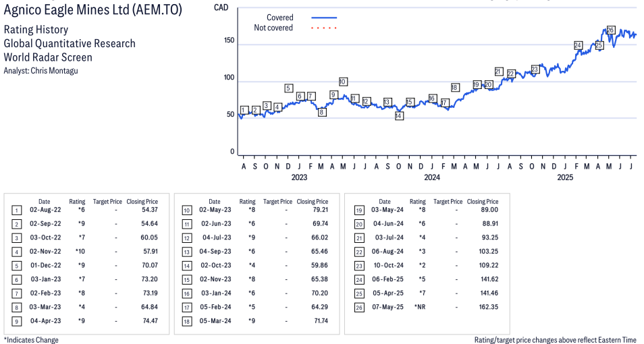Screen dimensions: 644x344
Task: Select marker 10 on the price chart
Action: [x=343, y=82]
